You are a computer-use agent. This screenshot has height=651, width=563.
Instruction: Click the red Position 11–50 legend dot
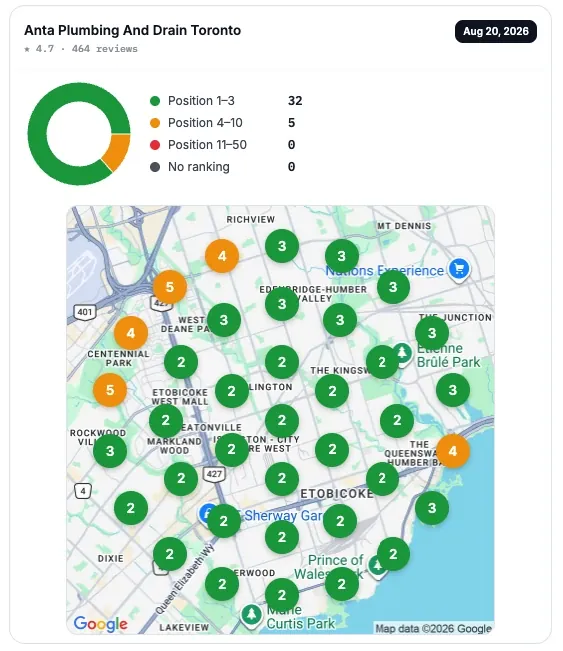tap(155, 145)
